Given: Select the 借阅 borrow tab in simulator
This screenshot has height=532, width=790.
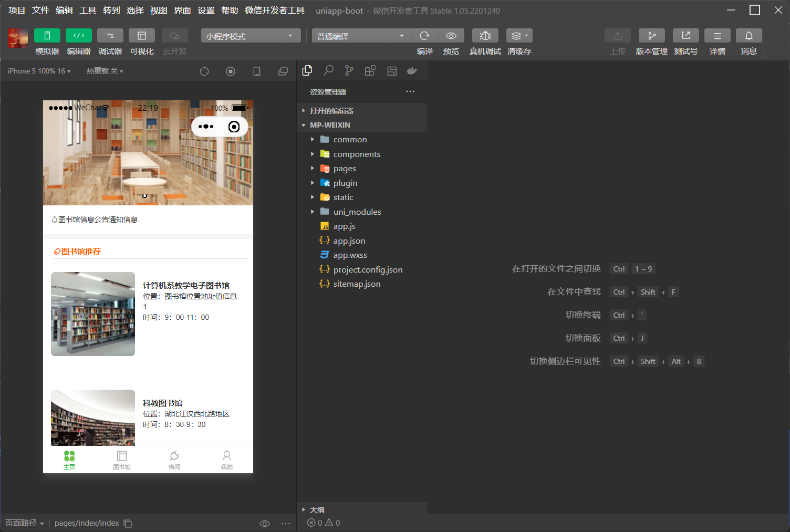Looking at the screenshot, I should [174, 460].
